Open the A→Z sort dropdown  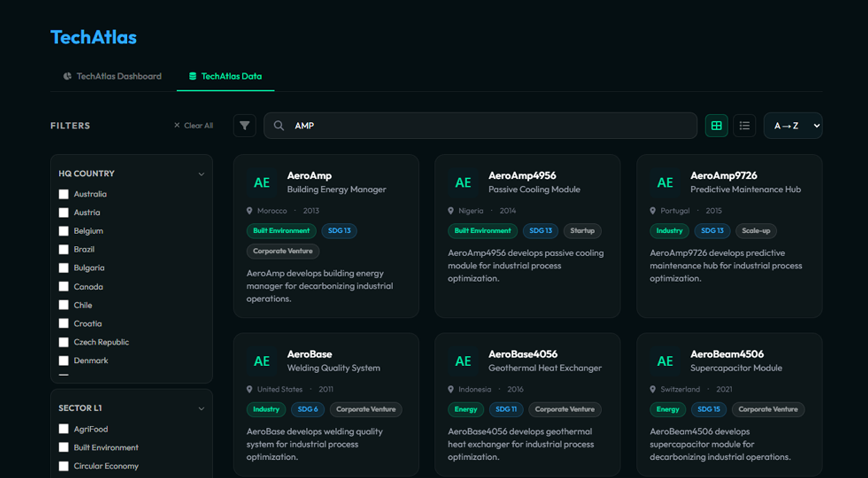tap(793, 126)
